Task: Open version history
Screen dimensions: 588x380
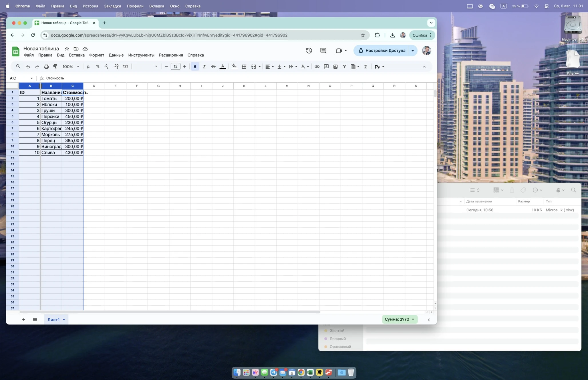Action: [309, 50]
